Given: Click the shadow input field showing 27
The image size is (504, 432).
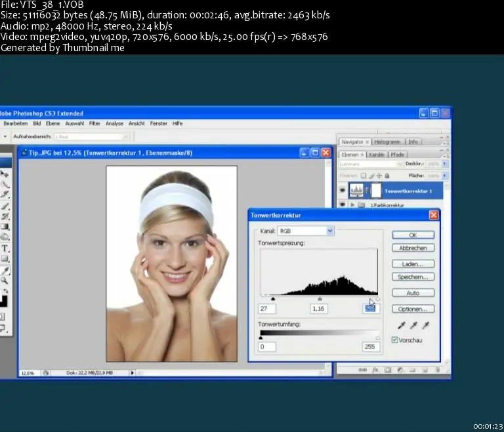Looking at the screenshot, I should pyautogui.click(x=267, y=309).
